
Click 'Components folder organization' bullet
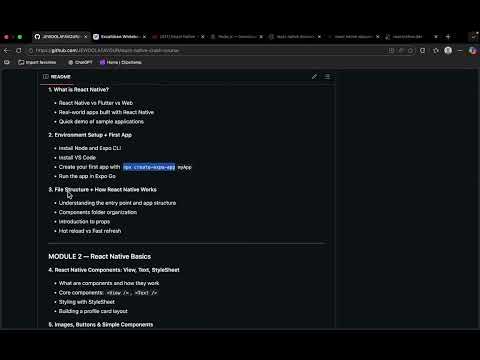pos(98,212)
